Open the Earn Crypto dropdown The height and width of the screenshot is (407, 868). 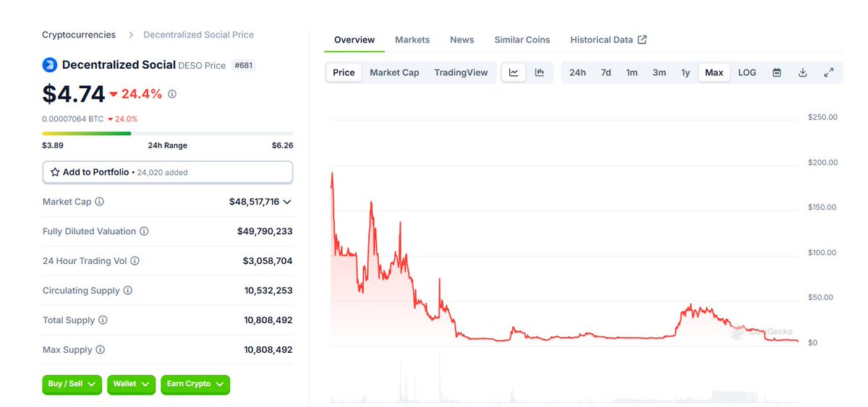point(195,384)
